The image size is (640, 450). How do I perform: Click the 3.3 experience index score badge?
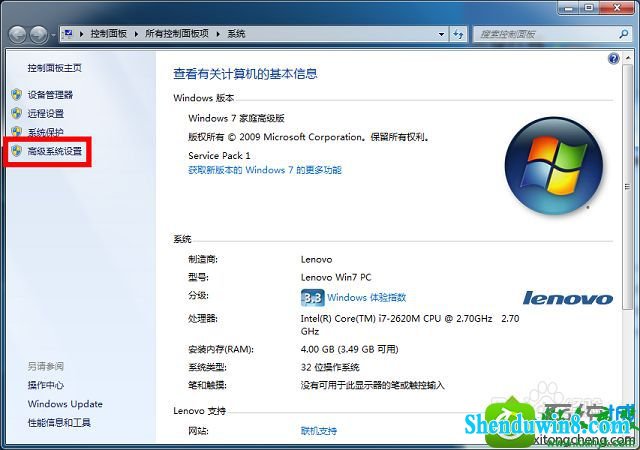tap(313, 298)
